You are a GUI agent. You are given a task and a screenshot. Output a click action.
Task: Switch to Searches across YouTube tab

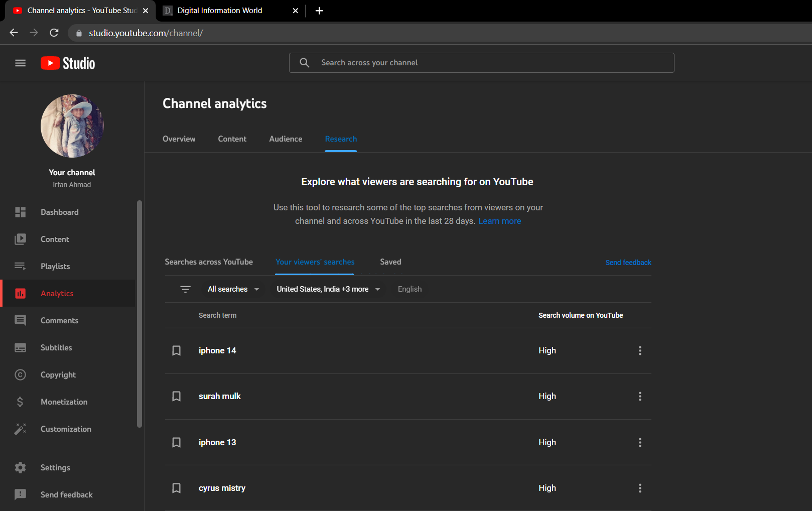coord(209,262)
